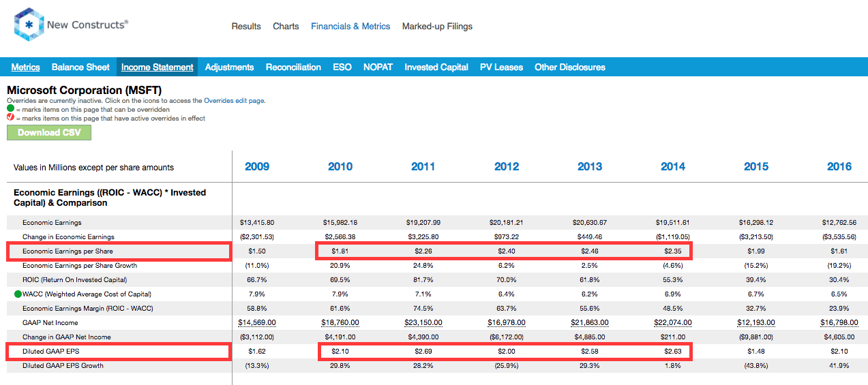The image size is (868, 385).
Task: Click the 2012 Economic Earnings value $20,181.21
Action: pos(507,223)
